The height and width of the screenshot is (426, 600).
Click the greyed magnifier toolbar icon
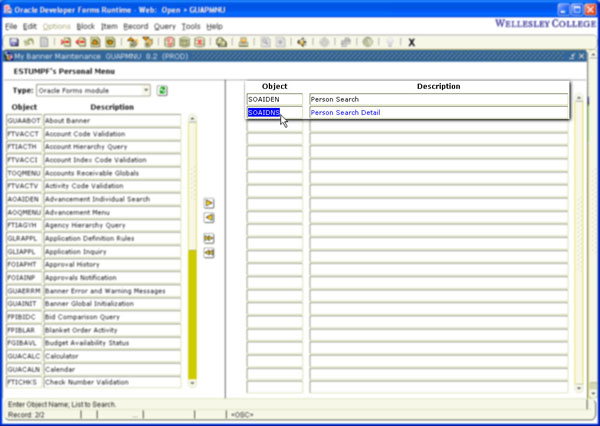point(265,42)
